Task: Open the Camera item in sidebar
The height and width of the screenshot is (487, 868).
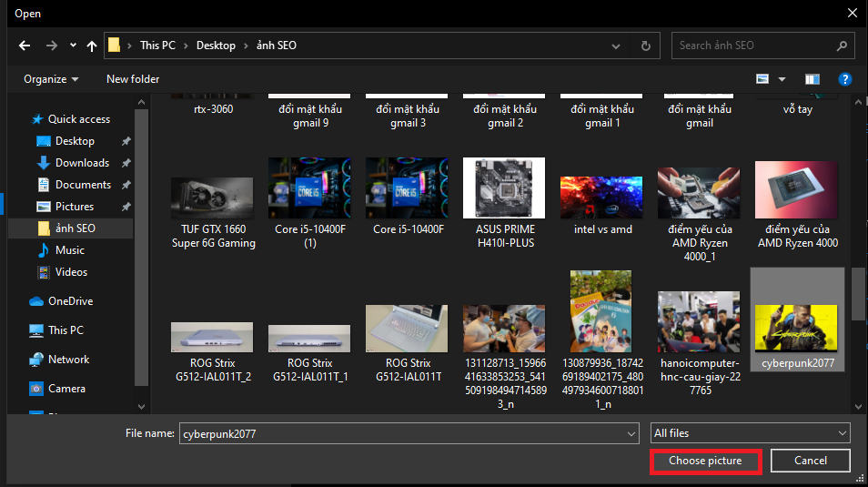Action: [66, 389]
